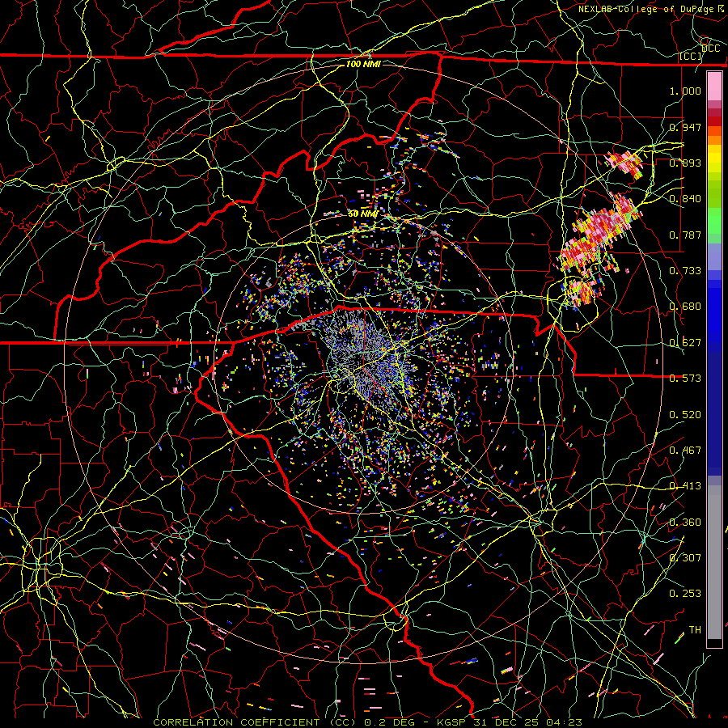
Task: Click the 31 DEC 25 date text
Action: (x=507, y=722)
